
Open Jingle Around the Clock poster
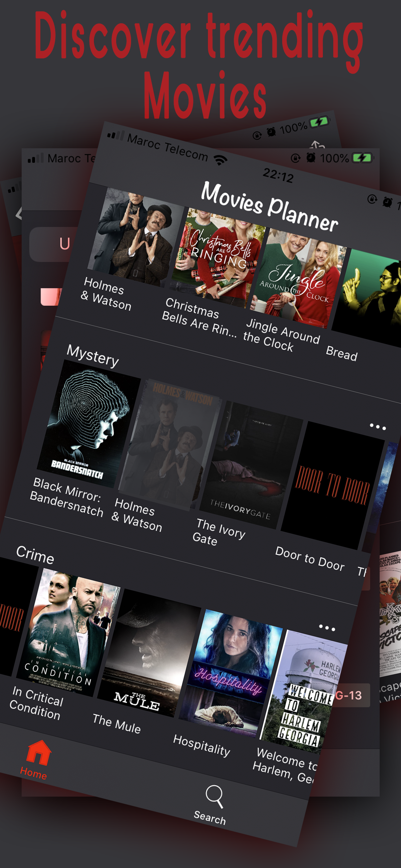(299, 278)
